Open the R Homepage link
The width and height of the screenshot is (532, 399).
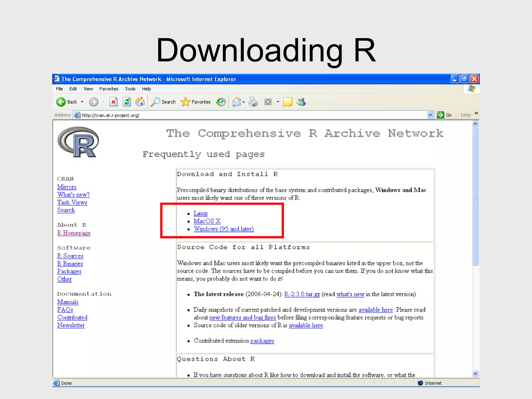pyautogui.click(x=74, y=233)
